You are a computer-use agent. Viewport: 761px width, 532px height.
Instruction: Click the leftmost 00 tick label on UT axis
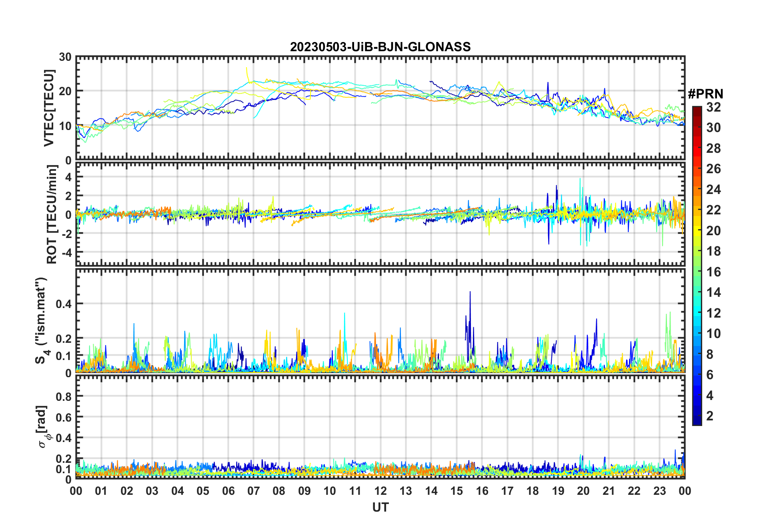click(x=76, y=491)
